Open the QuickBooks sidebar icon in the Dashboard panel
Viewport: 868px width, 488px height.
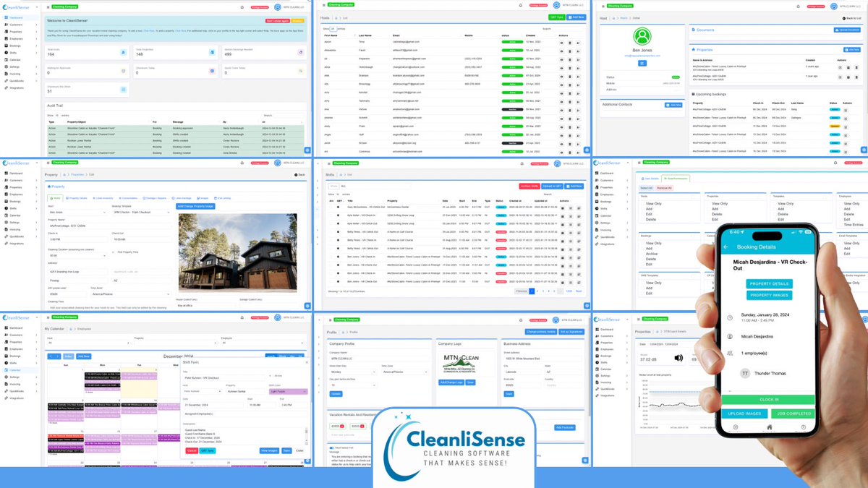[7, 81]
